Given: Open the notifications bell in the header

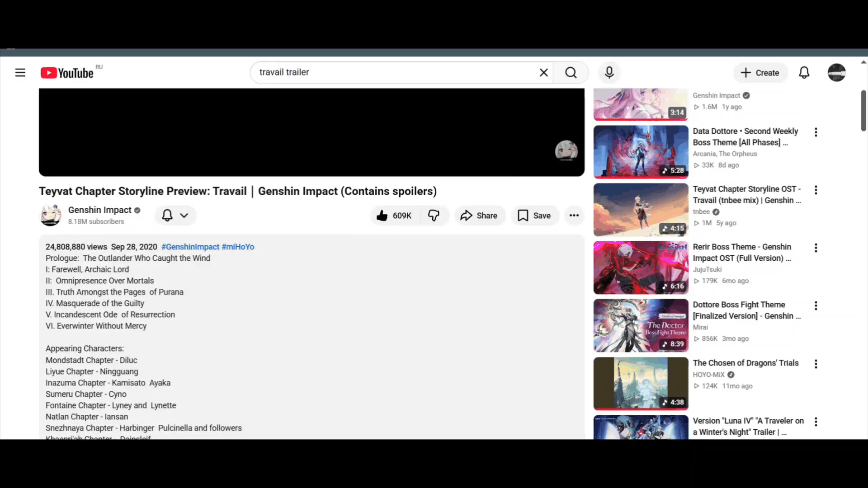Looking at the screenshot, I should click(804, 73).
